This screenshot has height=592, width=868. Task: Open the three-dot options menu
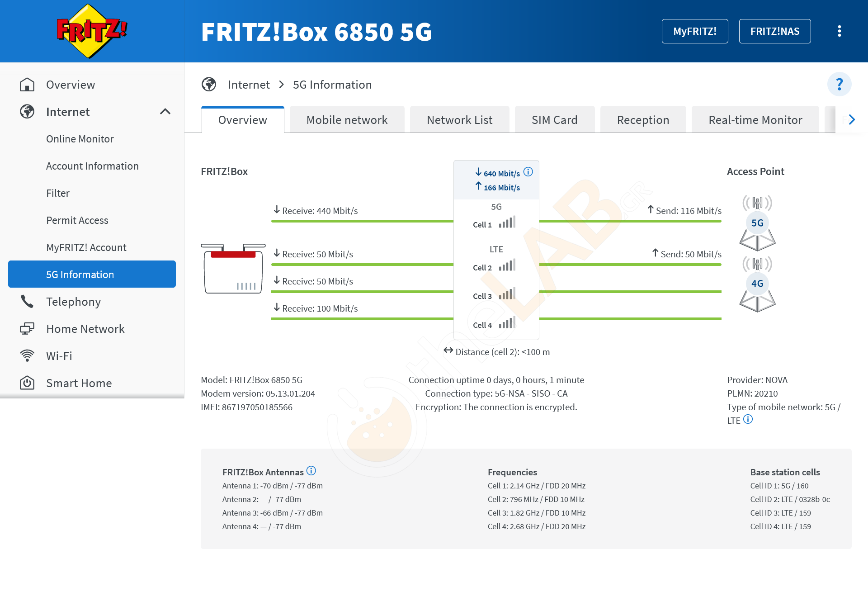pos(839,31)
